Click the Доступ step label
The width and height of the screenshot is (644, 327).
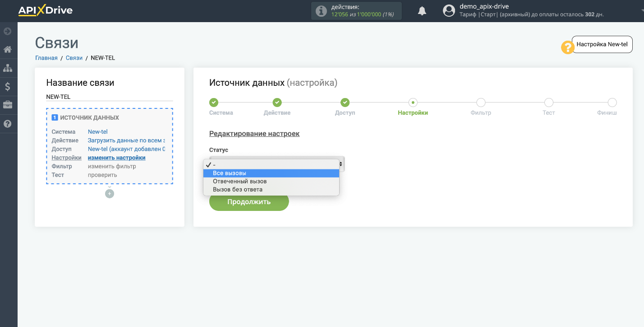(x=345, y=113)
